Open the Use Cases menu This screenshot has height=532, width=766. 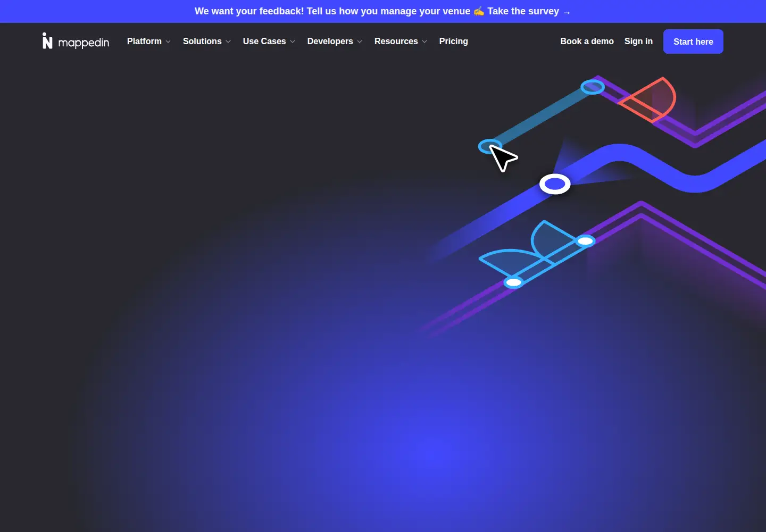pyautogui.click(x=269, y=41)
